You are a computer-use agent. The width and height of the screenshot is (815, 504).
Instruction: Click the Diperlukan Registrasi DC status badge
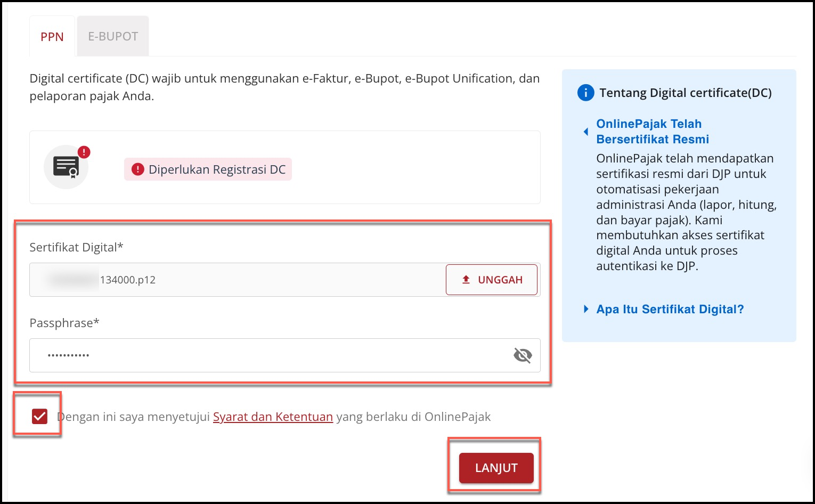(208, 169)
